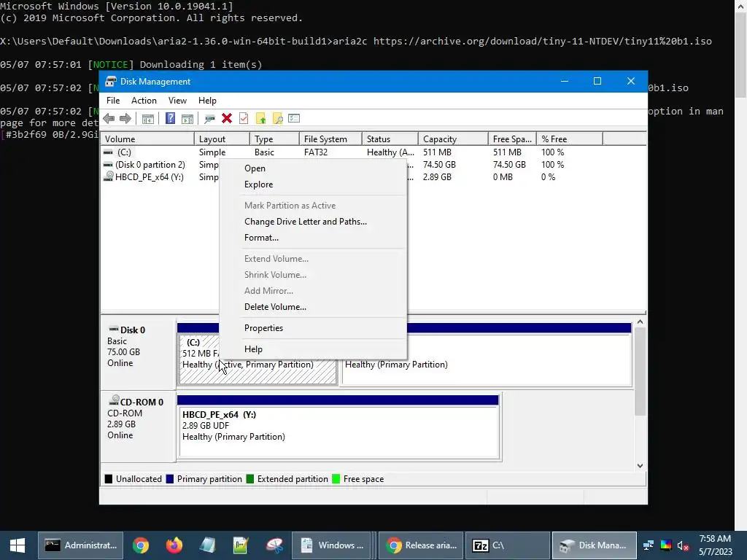Click the bright green Free space legend swatch
This screenshot has height=560, width=747.
click(x=336, y=479)
